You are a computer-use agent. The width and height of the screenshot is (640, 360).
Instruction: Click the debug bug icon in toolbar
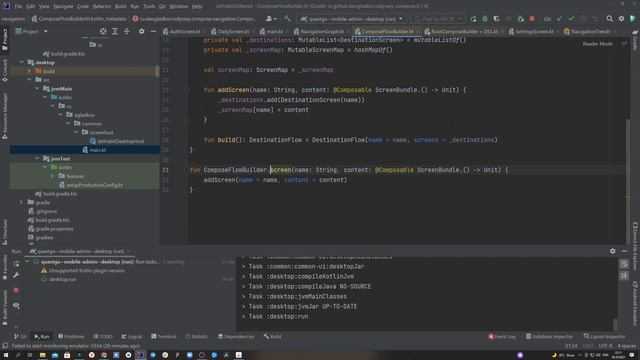485,19
